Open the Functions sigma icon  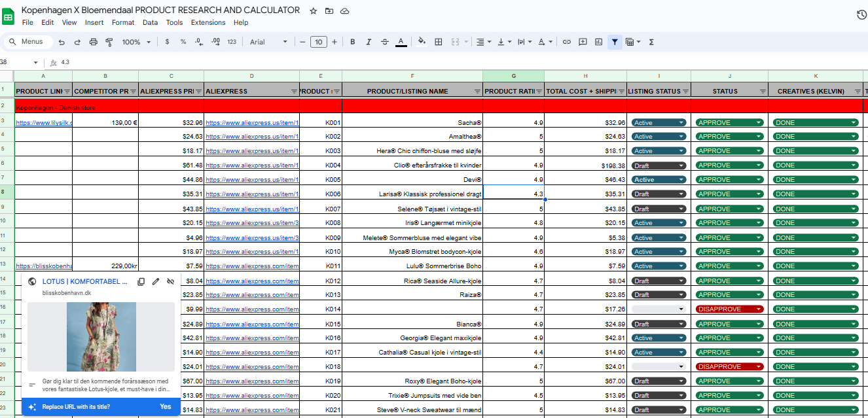tap(651, 42)
